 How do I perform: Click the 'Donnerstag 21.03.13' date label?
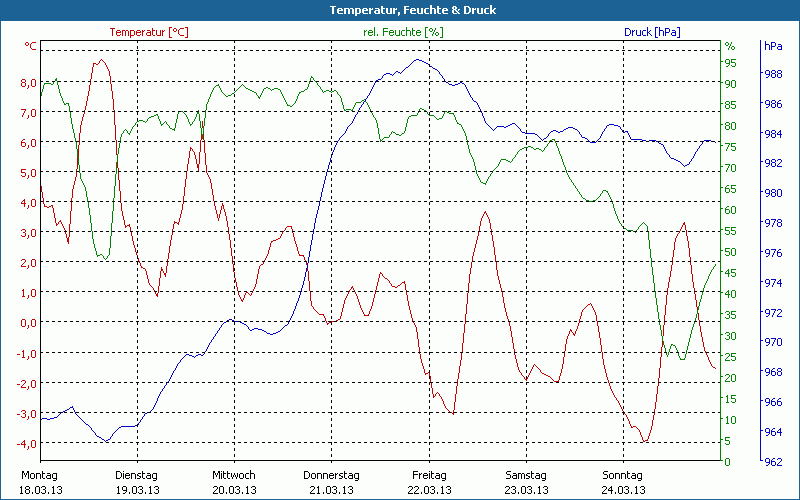tap(332, 483)
